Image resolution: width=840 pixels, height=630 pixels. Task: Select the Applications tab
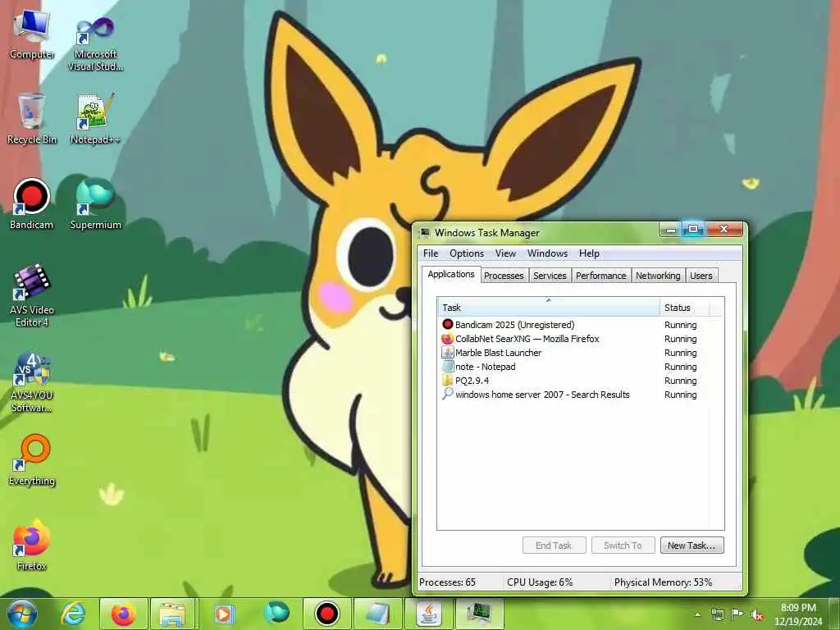(451, 274)
